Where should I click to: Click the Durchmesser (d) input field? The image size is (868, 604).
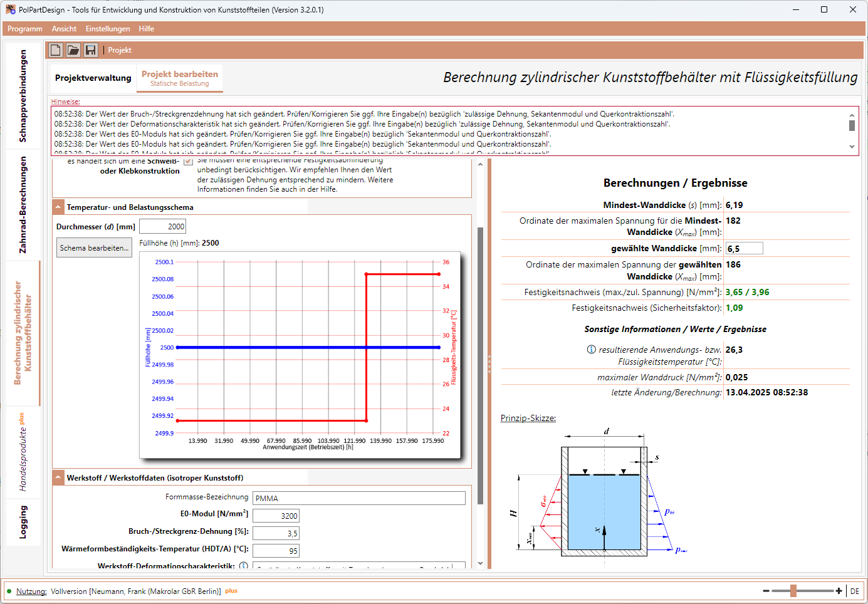162,227
